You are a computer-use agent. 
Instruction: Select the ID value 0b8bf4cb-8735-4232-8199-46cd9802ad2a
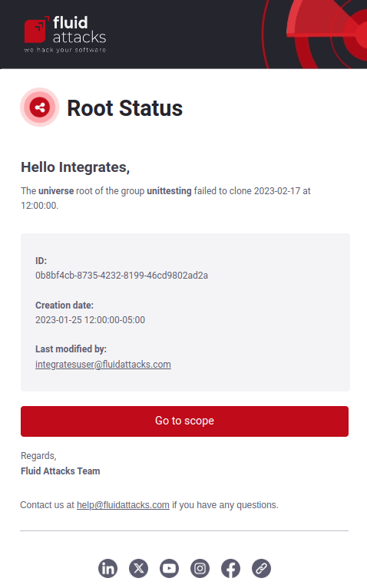pyautogui.click(x=121, y=276)
